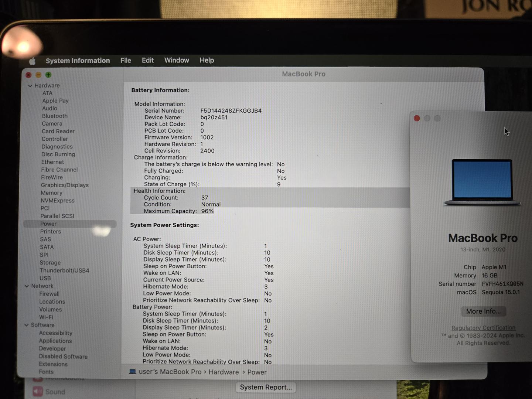Select Audio in the sidebar
Image resolution: width=532 pixels, height=399 pixels.
pyautogui.click(x=50, y=108)
